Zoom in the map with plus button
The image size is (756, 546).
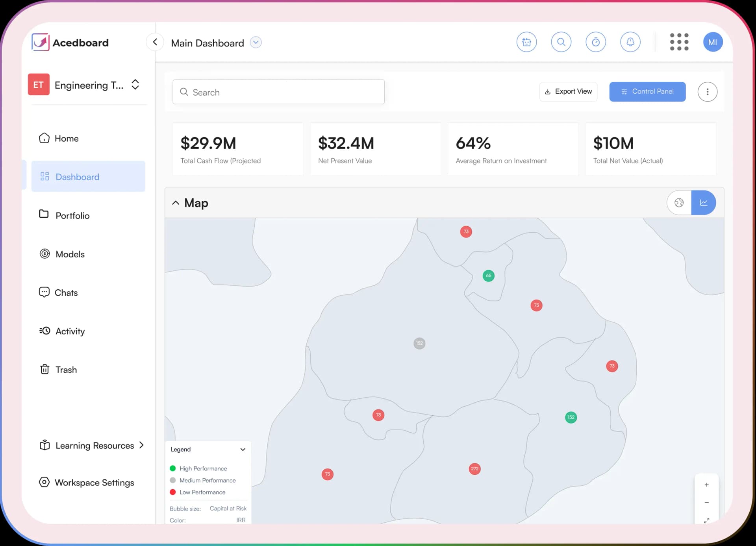tap(707, 485)
